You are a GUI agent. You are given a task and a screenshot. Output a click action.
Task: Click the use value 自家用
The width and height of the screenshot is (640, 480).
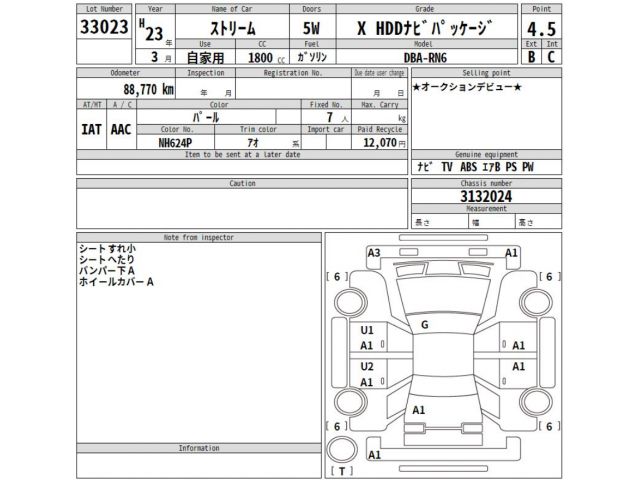click(205, 58)
